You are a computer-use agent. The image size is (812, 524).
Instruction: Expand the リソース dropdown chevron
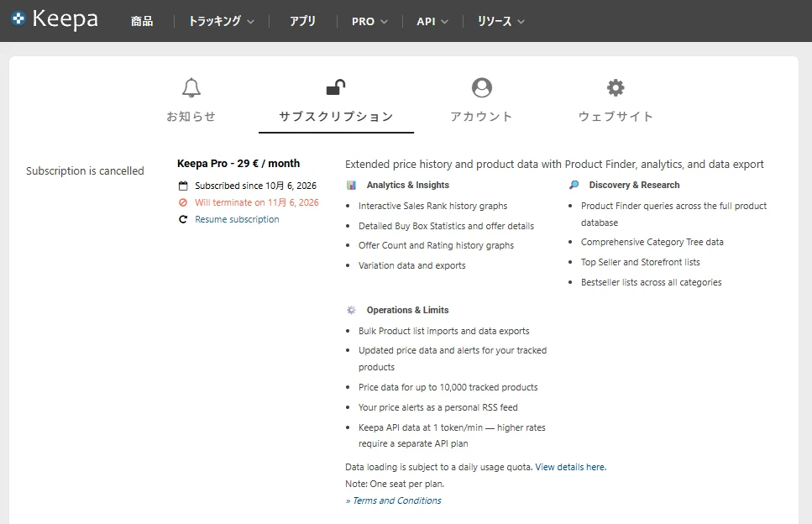tap(521, 22)
